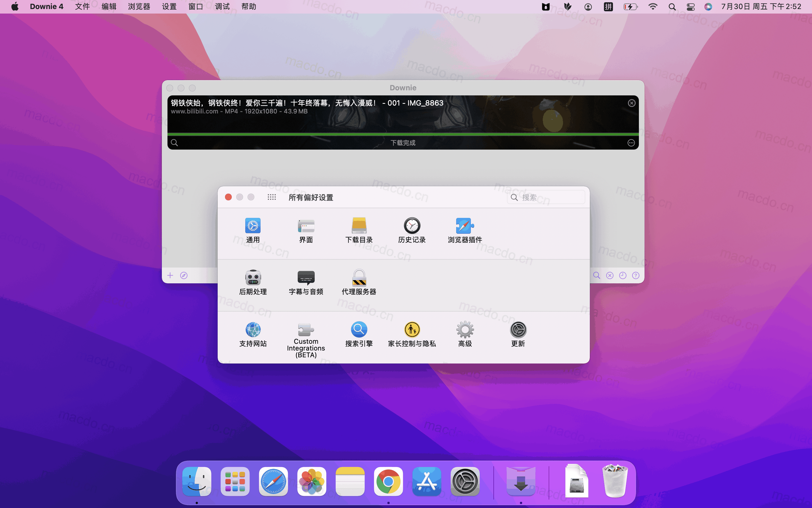
Task: Open the 下载目录 download folder pane
Action: pyautogui.click(x=359, y=231)
